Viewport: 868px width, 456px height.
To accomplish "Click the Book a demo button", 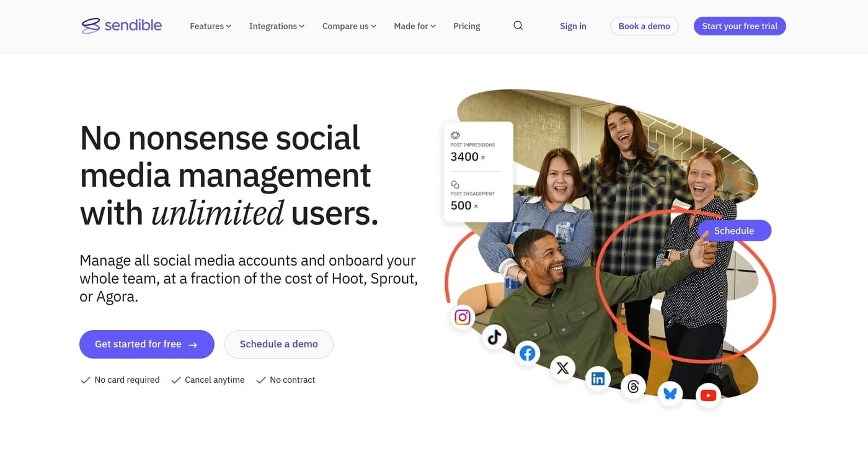I will coord(644,26).
